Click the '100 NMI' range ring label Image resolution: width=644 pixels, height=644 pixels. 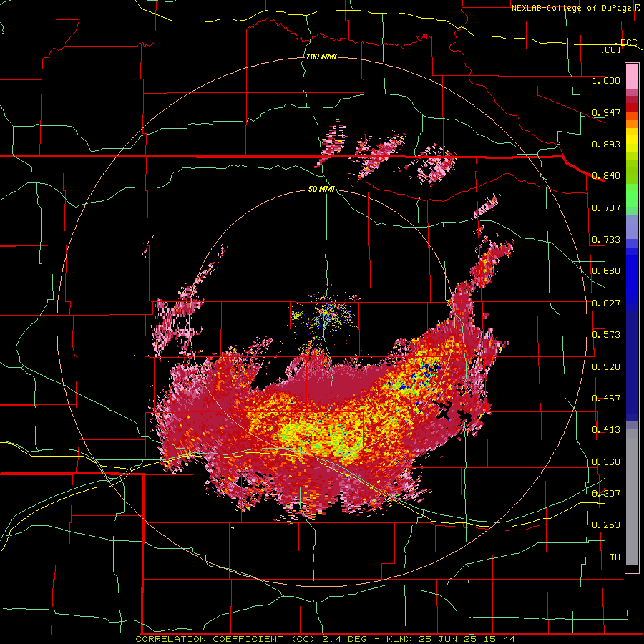pyautogui.click(x=321, y=57)
